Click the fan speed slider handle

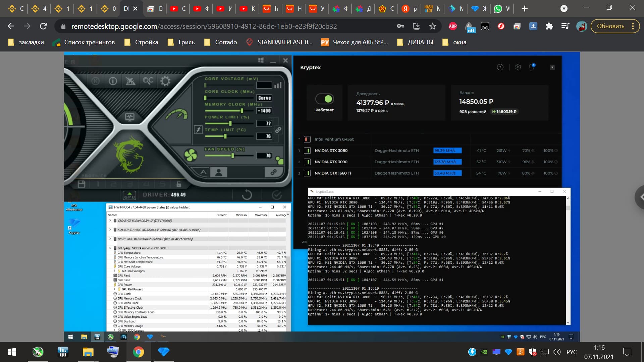[x=232, y=156]
